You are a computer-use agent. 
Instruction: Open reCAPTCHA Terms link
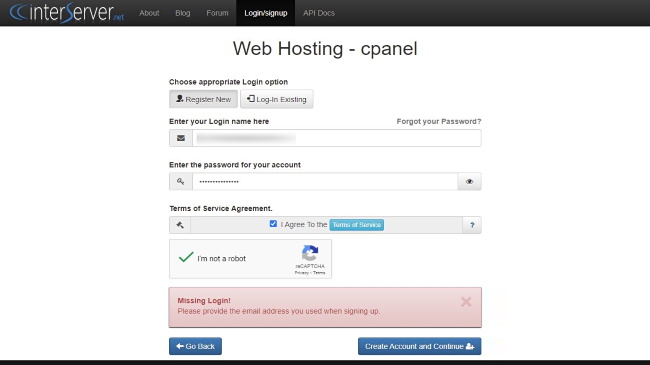coord(319,273)
